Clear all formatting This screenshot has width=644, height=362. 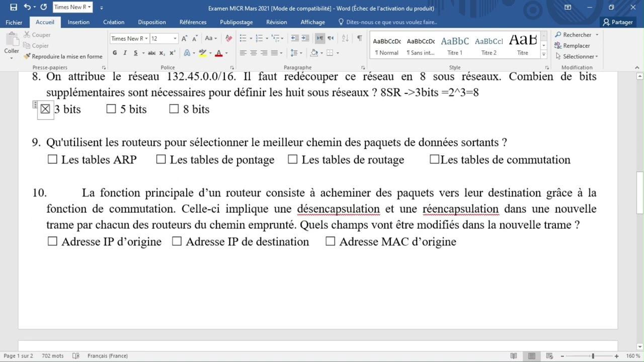pyautogui.click(x=229, y=38)
